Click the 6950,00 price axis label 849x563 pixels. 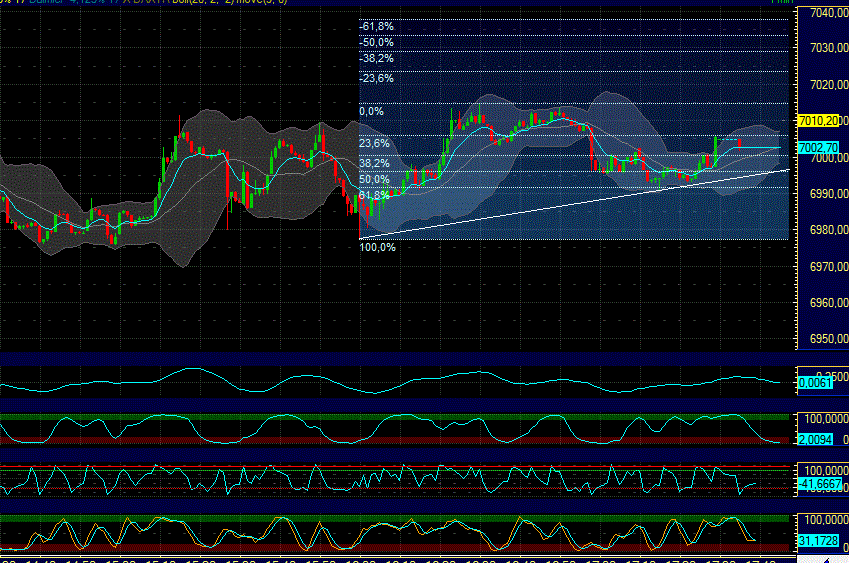tap(829, 338)
